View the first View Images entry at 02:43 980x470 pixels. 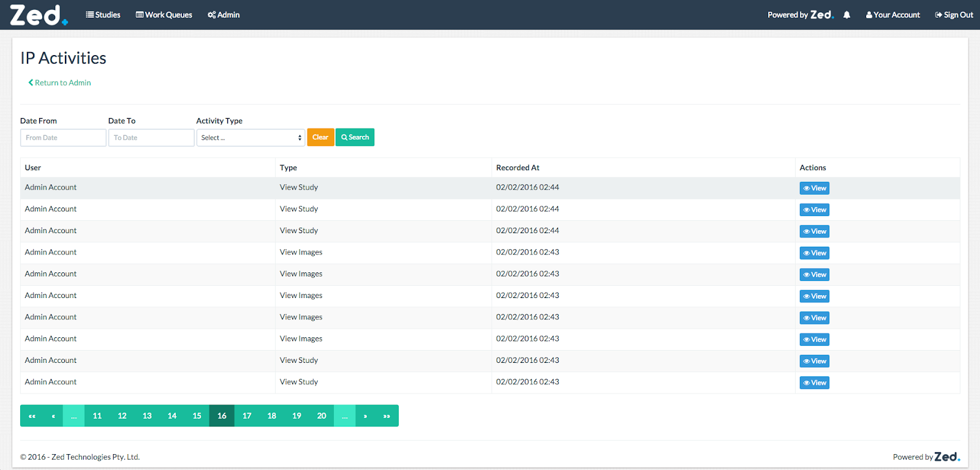(814, 253)
